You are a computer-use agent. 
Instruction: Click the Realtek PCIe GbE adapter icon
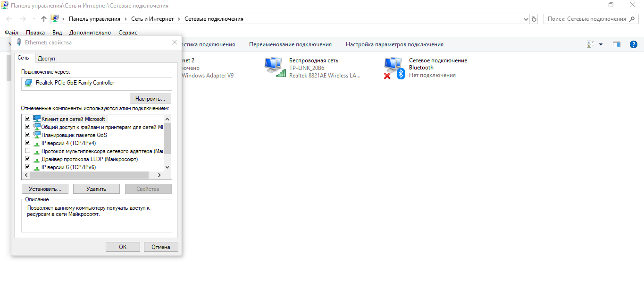click(29, 83)
